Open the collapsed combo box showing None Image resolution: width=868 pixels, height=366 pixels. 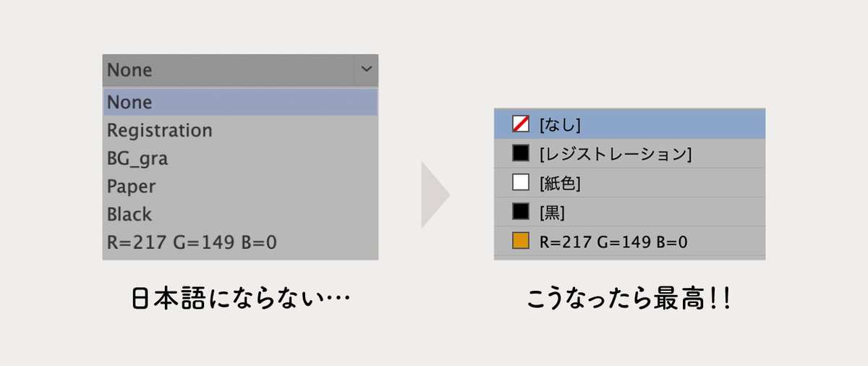tap(229, 70)
